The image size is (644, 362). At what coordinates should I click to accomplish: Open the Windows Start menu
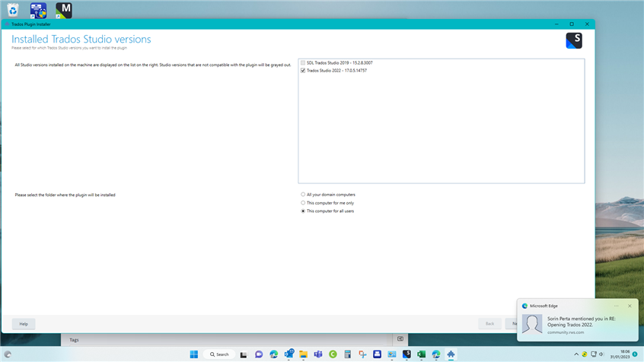click(194, 354)
